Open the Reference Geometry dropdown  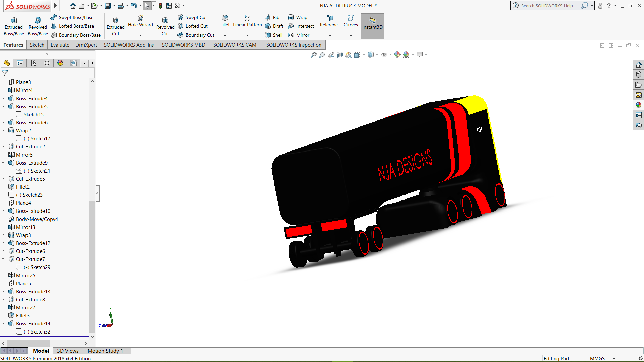pos(330,36)
